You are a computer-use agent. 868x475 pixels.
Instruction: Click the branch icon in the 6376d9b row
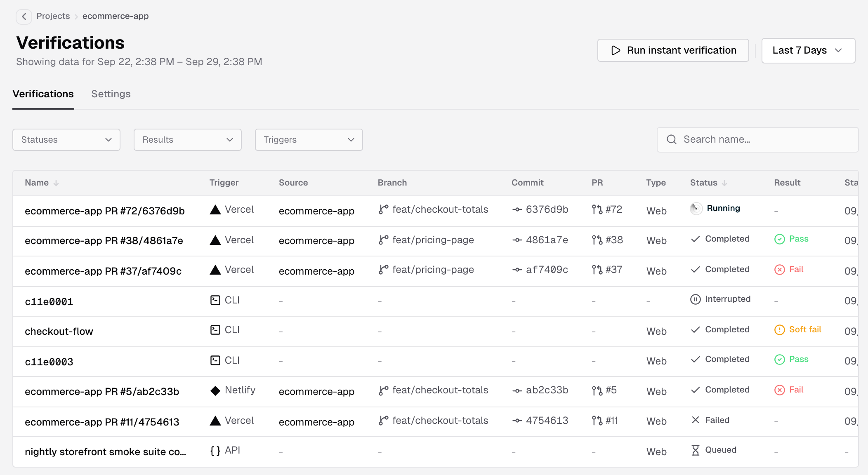pos(384,209)
